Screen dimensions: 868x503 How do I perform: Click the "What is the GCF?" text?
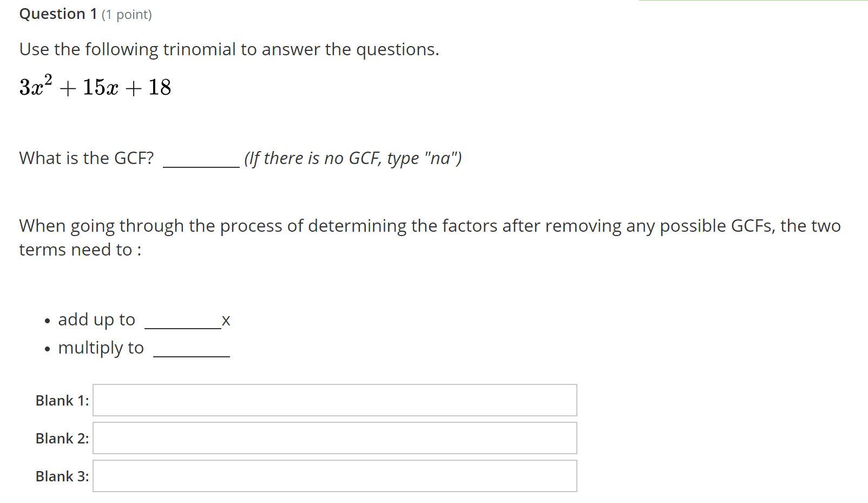(87, 158)
